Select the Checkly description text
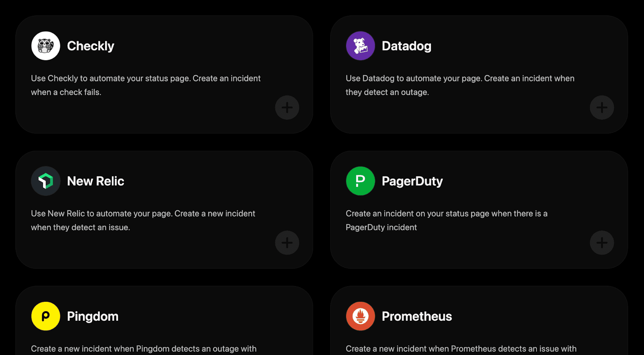 point(146,85)
